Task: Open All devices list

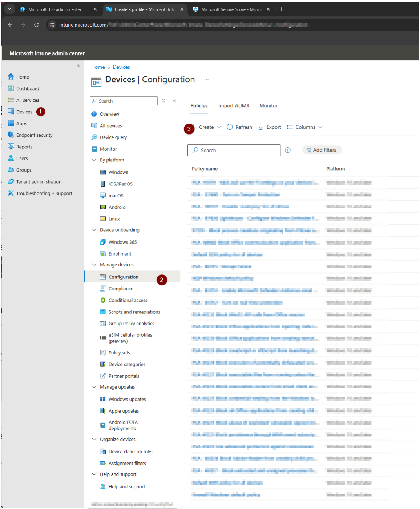Action: coord(111,126)
